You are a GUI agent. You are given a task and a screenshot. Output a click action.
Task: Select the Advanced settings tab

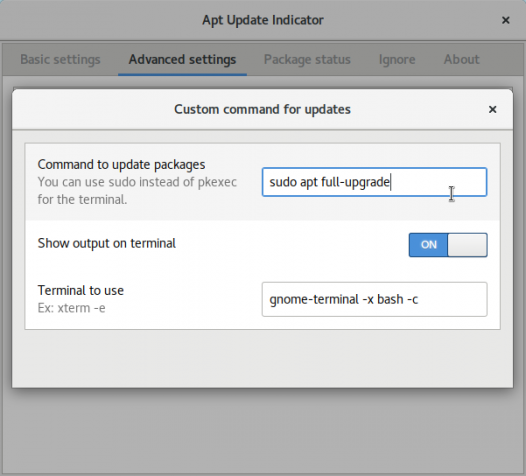pyautogui.click(x=182, y=59)
